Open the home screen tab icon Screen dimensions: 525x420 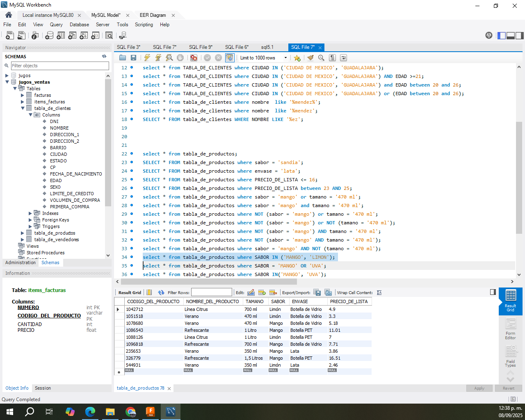(9, 15)
